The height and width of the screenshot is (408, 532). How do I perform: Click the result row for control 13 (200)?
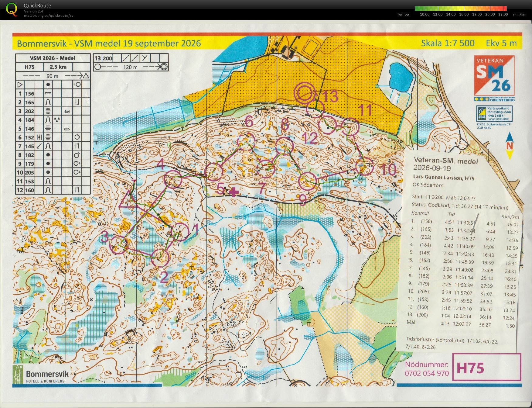[461, 316]
